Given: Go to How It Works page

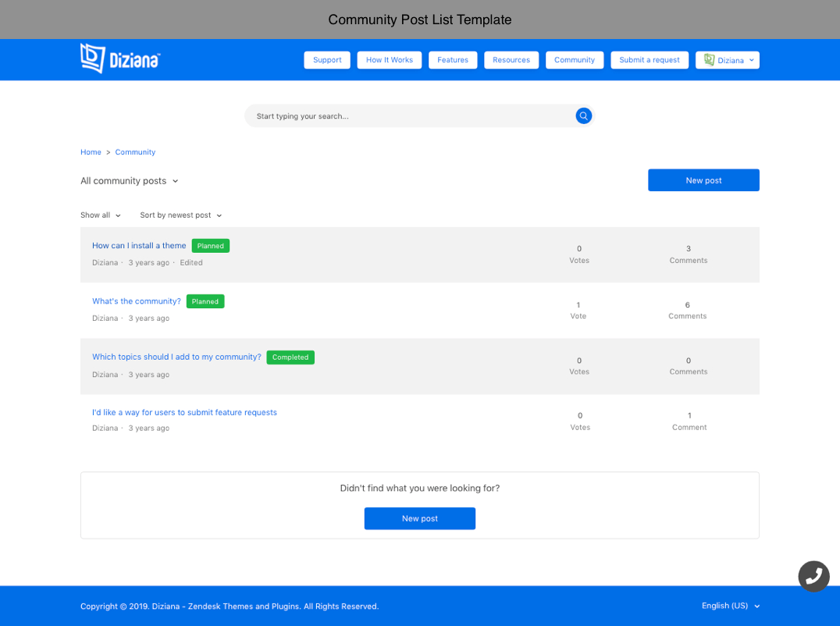Looking at the screenshot, I should pyautogui.click(x=389, y=60).
